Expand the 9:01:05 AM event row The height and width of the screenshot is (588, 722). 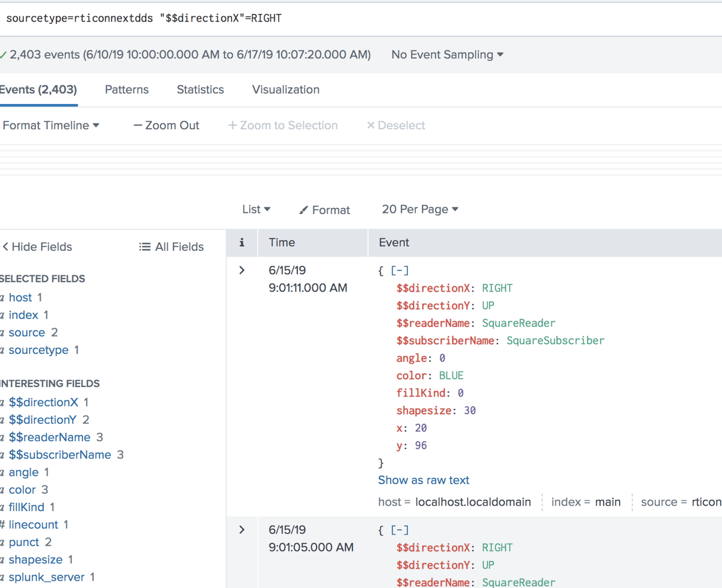click(242, 530)
